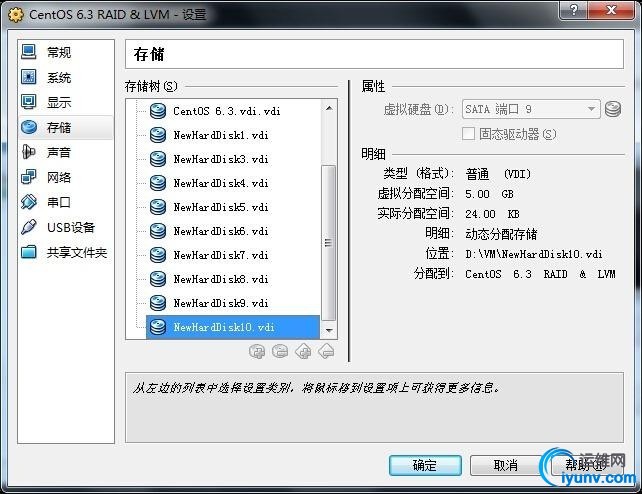Image resolution: width=642 pixels, height=494 pixels.
Task: Open the SATA 端口 9 port dropdown
Action: [531, 109]
